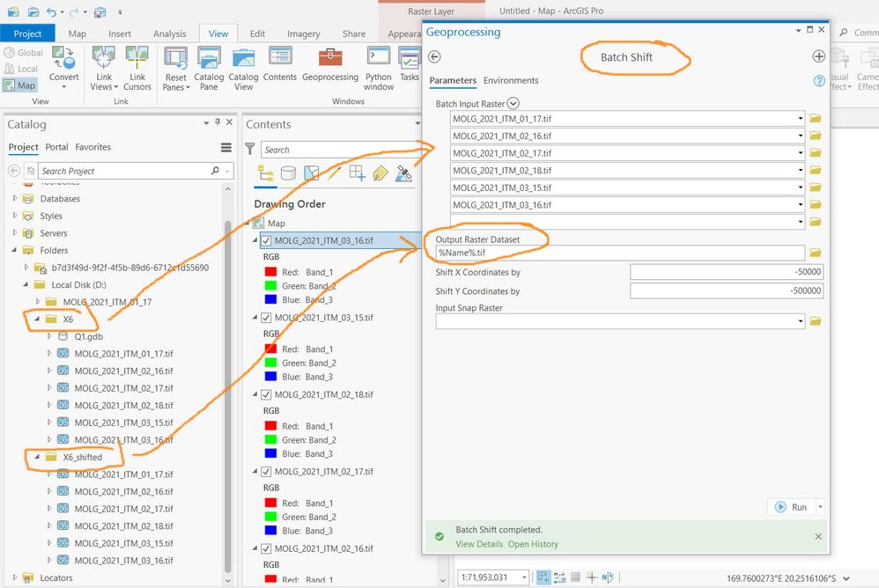
Task: Click Open History link
Action: (533, 544)
